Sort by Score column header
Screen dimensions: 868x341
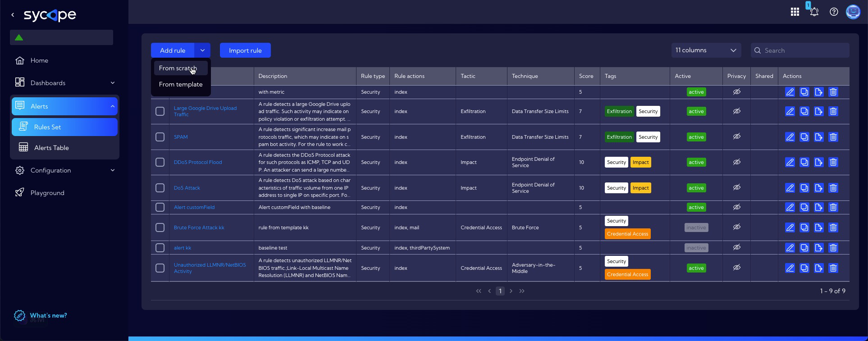586,76
